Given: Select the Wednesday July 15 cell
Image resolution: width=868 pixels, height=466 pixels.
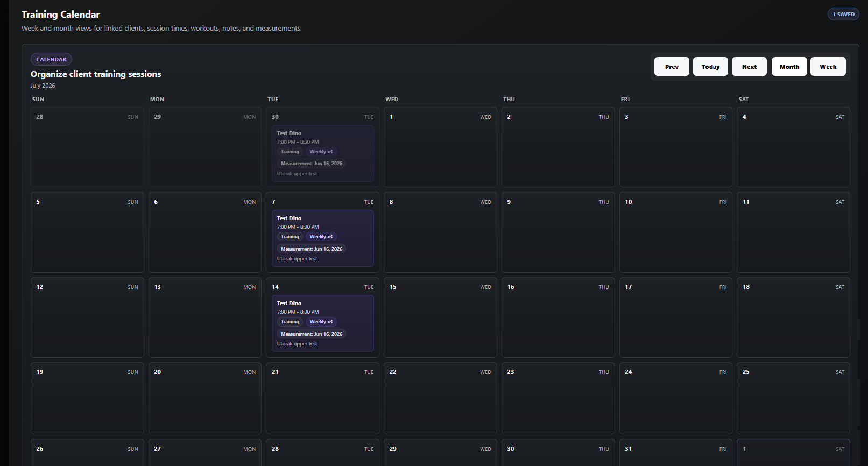Looking at the screenshot, I should click(440, 317).
